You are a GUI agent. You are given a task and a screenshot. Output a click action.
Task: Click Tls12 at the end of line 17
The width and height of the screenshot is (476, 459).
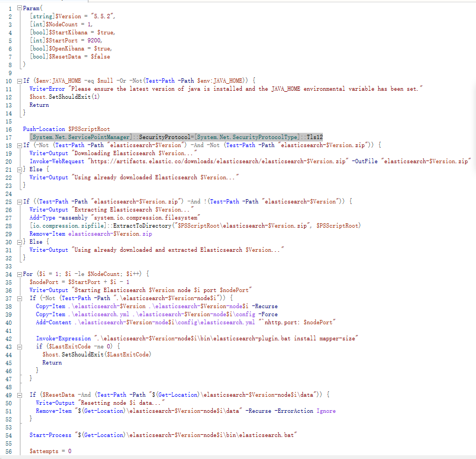click(314, 137)
